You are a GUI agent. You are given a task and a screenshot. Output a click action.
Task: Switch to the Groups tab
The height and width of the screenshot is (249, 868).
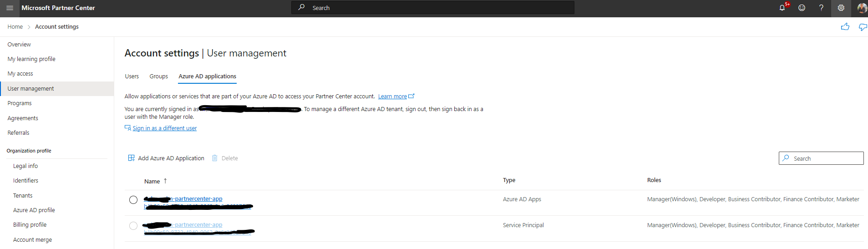click(158, 76)
